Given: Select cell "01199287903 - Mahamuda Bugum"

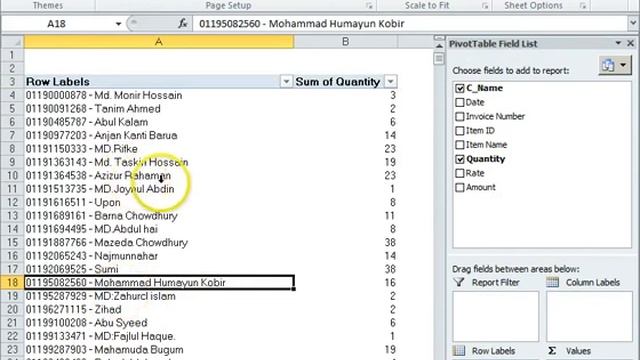Looking at the screenshot, I should (159, 350).
